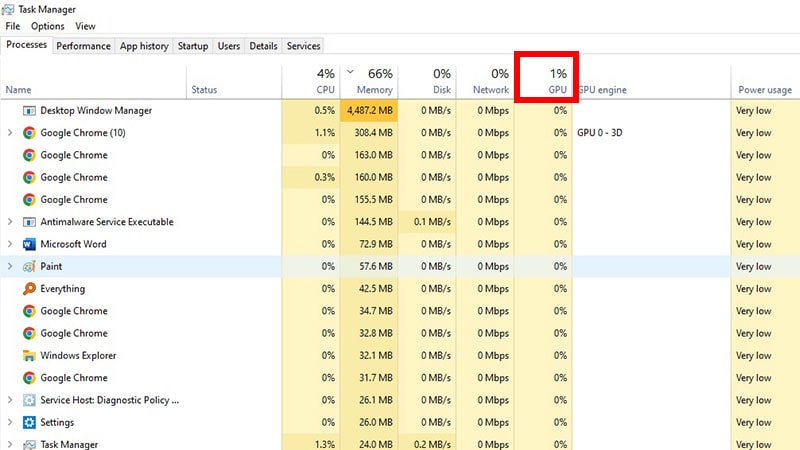Viewport: 800px width, 450px height.
Task: Sort processes by Name column
Action: pos(94,82)
